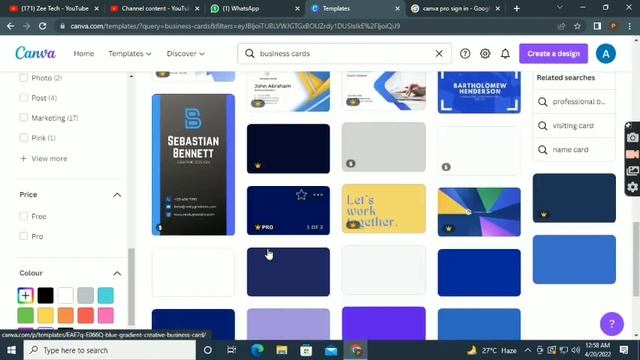
Task: Open Chrome side panel icon
Action: [x=597, y=26]
